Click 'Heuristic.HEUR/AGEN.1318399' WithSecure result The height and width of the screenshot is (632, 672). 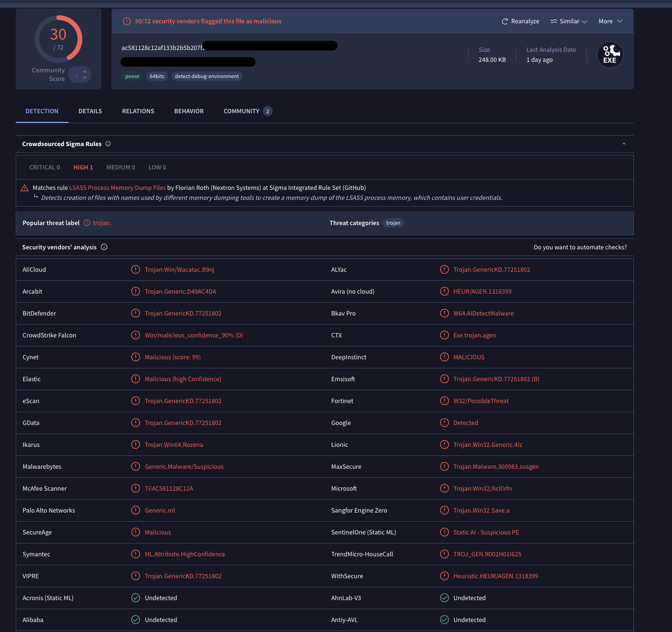tap(496, 576)
